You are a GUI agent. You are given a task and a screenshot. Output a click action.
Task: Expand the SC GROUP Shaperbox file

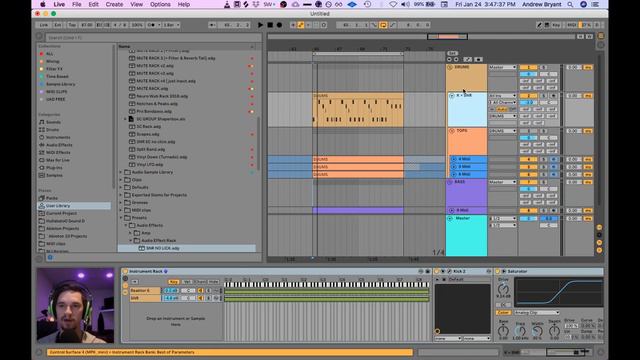125,119
